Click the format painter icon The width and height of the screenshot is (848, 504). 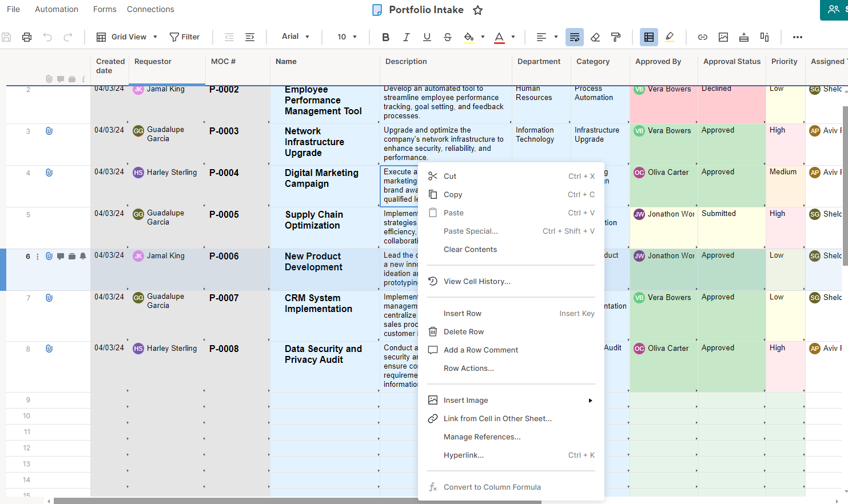point(616,37)
